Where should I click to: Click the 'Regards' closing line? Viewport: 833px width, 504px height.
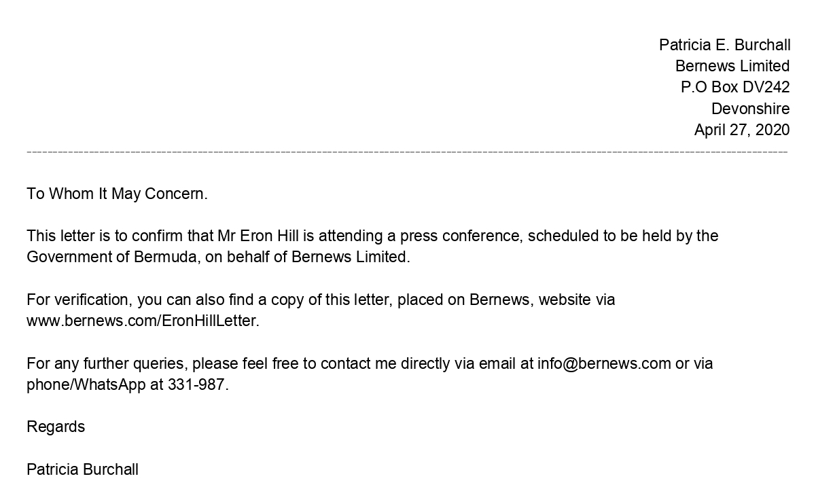pyautogui.click(x=56, y=427)
